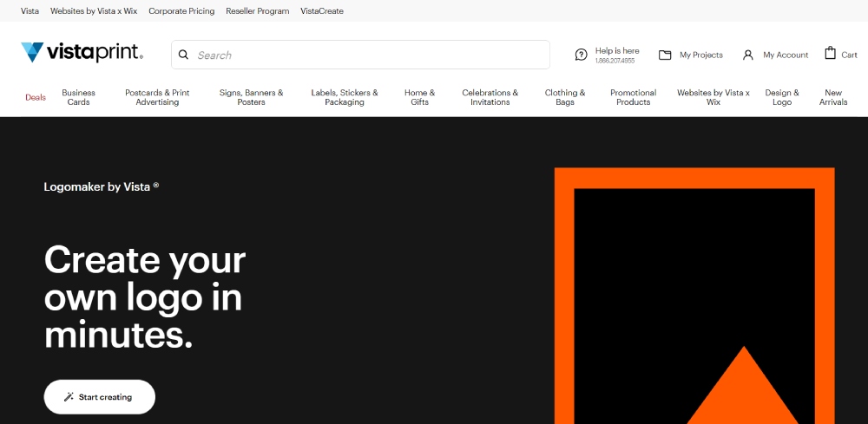Click the search magnifier icon

(x=183, y=55)
